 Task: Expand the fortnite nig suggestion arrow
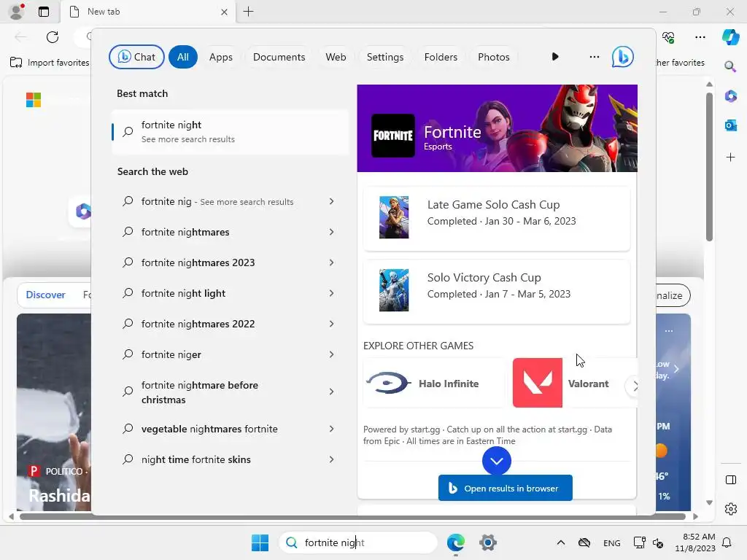pyautogui.click(x=332, y=201)
